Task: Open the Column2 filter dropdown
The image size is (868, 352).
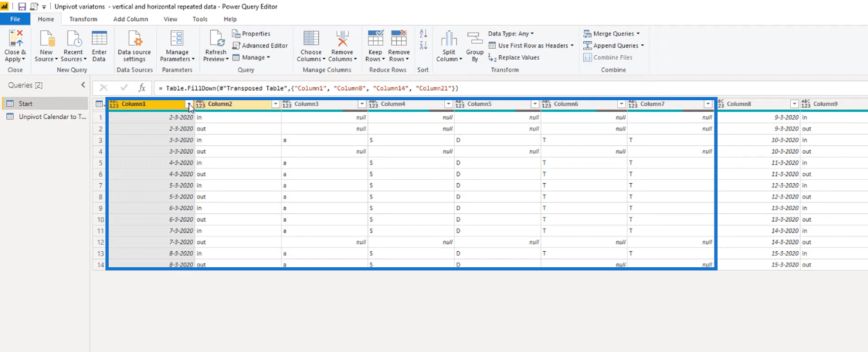Action: [x=276, y=104]
